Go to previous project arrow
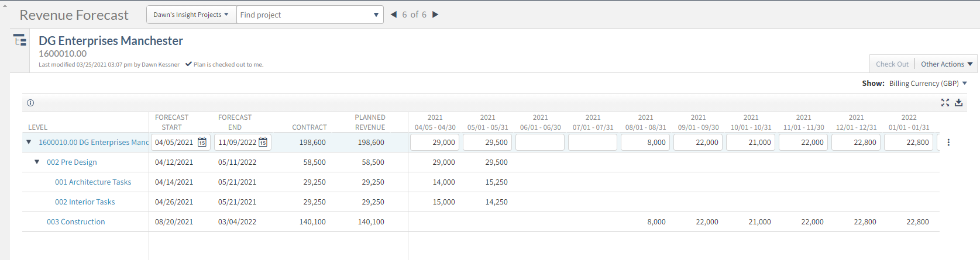Image resolution: width=980 pixels, height=260 pixels. (x=394, y=15)
